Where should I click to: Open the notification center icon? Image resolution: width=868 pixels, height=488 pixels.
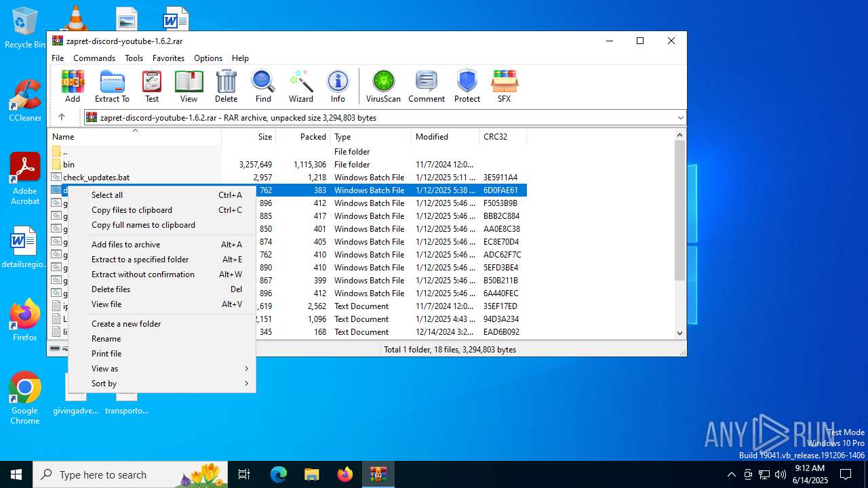[846, 474]
